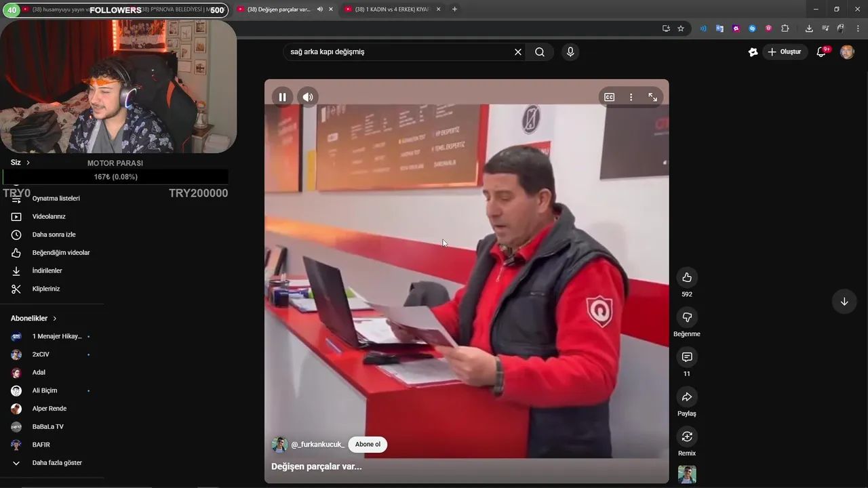Open the Google Translate extension
The width and height of the screenshot is (868, 488).
[719, 28]
